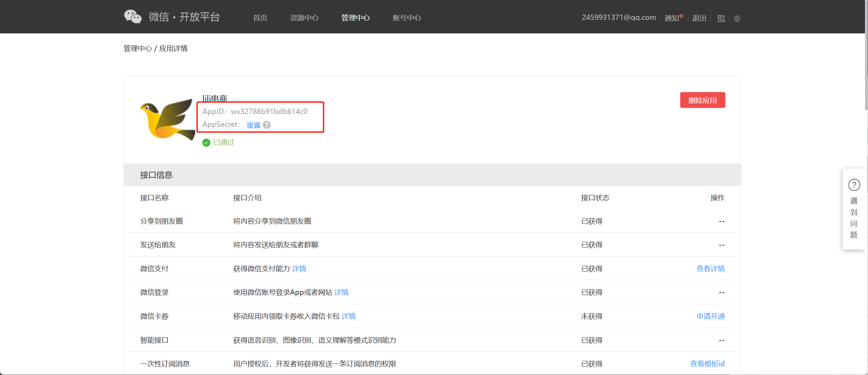Click the lili电商 app name
Image resolution: width=868 pixels, height=375 pixels.
215,98
